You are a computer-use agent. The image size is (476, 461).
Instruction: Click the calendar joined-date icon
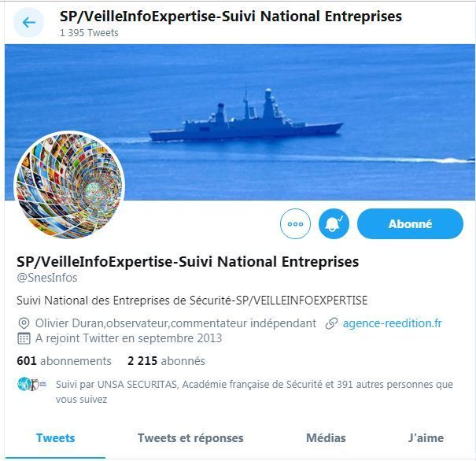point(24,338)
